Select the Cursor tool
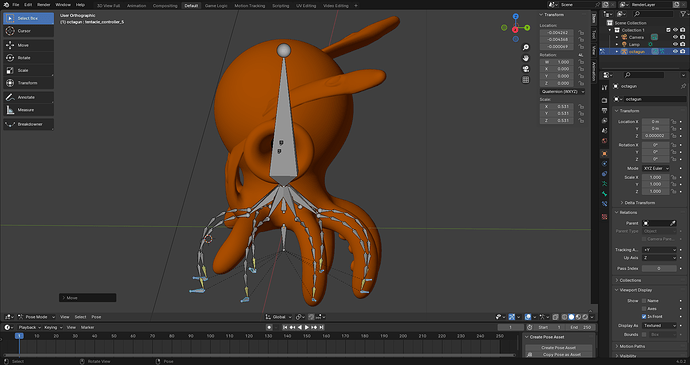The height and width of the screenshot is (365, 690). 29,31
